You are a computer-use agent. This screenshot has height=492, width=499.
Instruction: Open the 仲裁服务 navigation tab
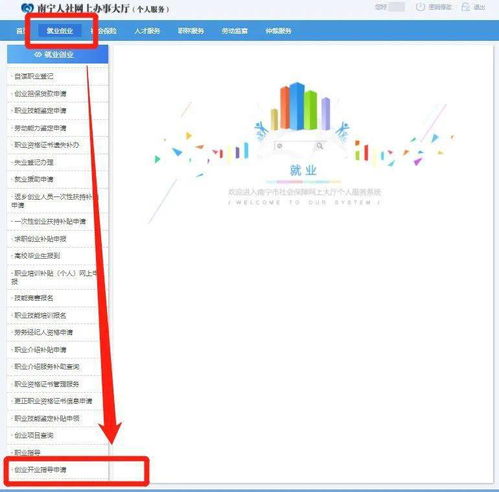[278, 31]
